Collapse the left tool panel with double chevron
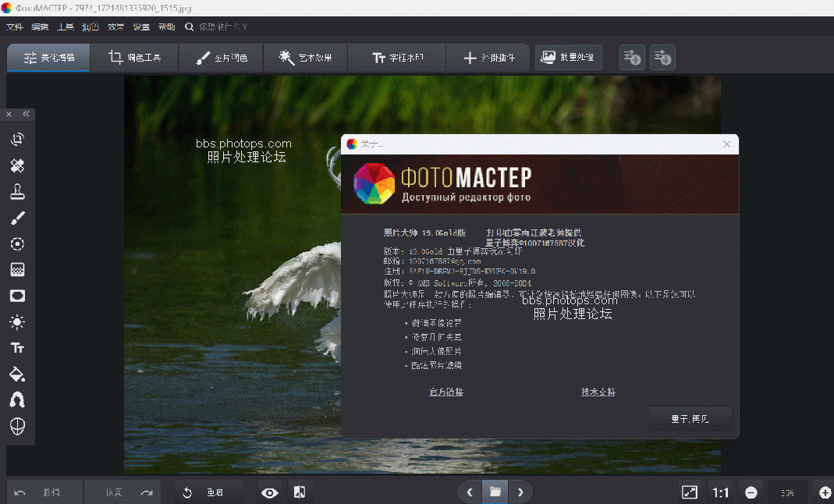834x504 pixels. pyautogui.click(x=26, y=114)
